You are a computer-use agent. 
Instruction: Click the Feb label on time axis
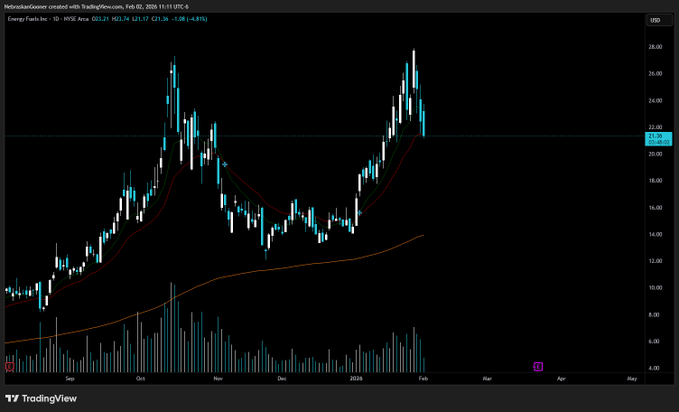pyautogui.click(x=423, y=380)
